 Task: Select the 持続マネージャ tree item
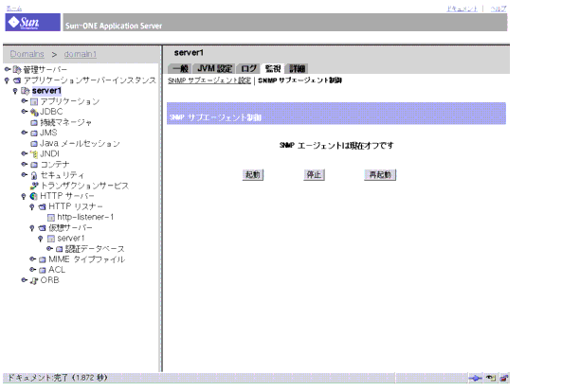click(65, 123)
